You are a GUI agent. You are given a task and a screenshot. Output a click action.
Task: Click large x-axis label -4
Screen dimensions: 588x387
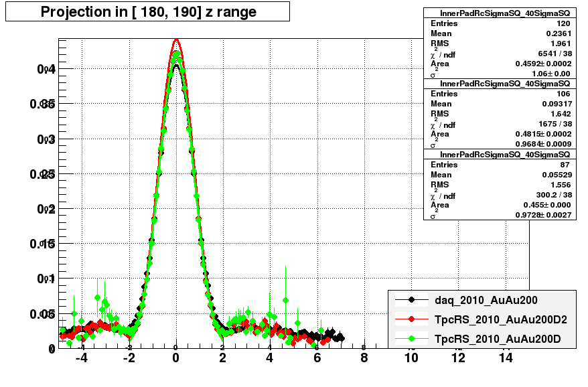(82, 358)
